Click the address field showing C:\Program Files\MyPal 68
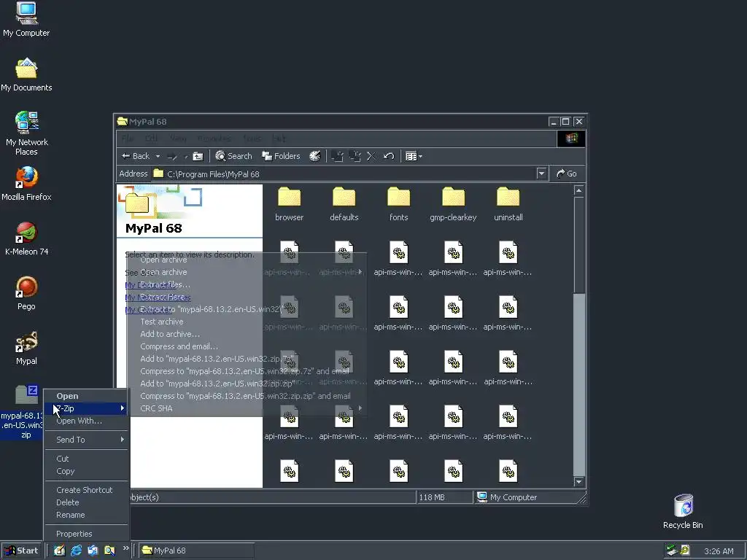747x560 pixels. tap(344, 174)
